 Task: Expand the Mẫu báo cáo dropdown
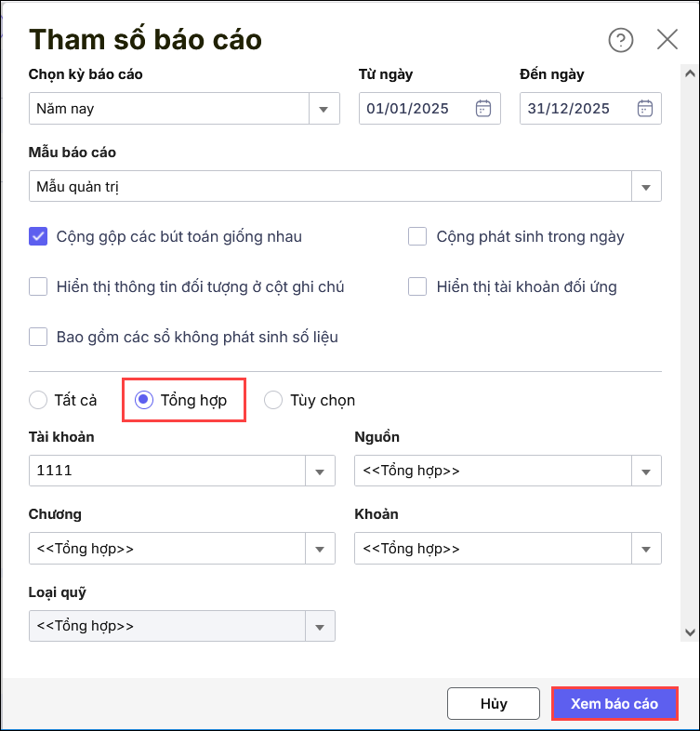tap(646, 187)
